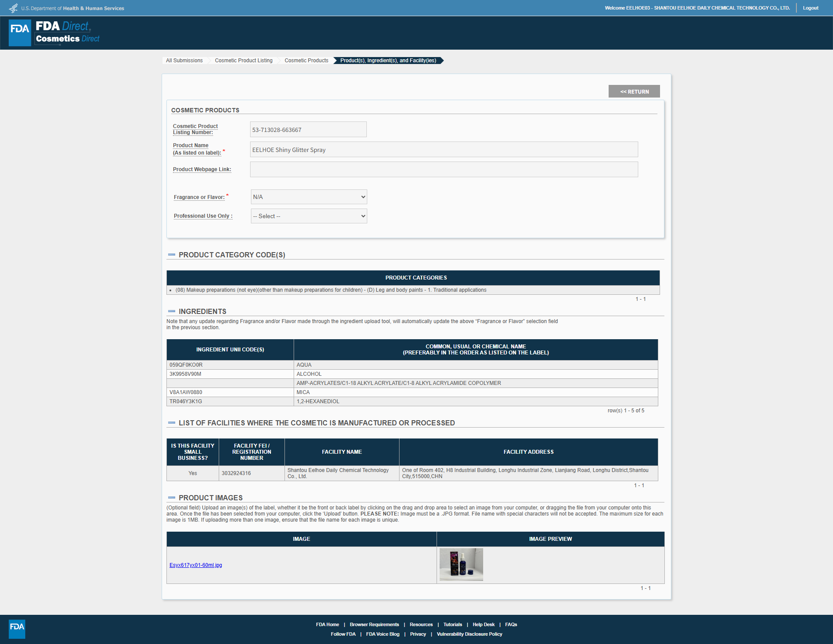Click the AQUA ingredient cell

(x=476, y=365)
